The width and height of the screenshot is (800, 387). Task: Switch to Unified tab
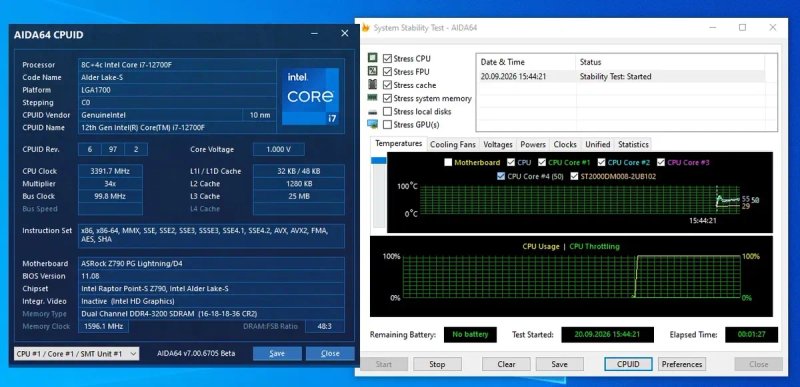[597, 145]
